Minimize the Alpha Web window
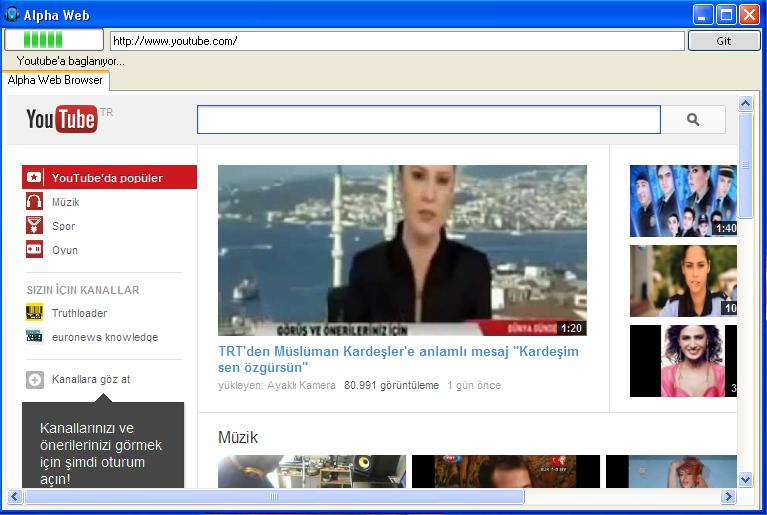 [x=703, y=15]
